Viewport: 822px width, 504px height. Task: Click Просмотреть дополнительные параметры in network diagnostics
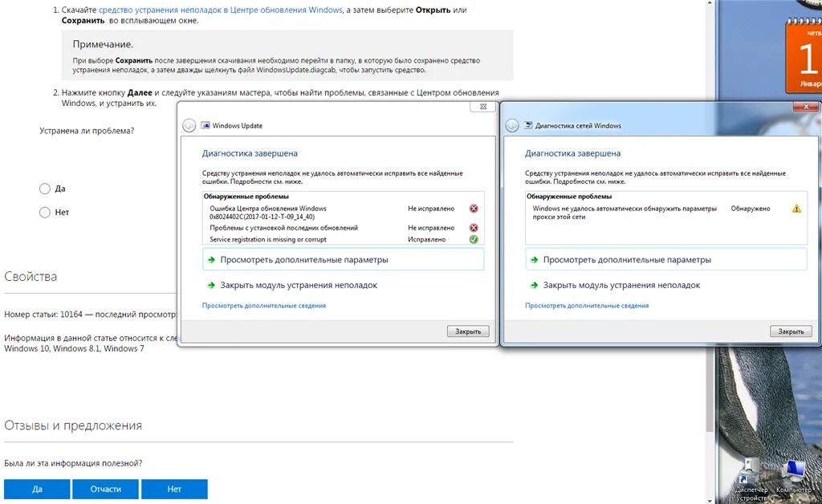tap(665, 260)
